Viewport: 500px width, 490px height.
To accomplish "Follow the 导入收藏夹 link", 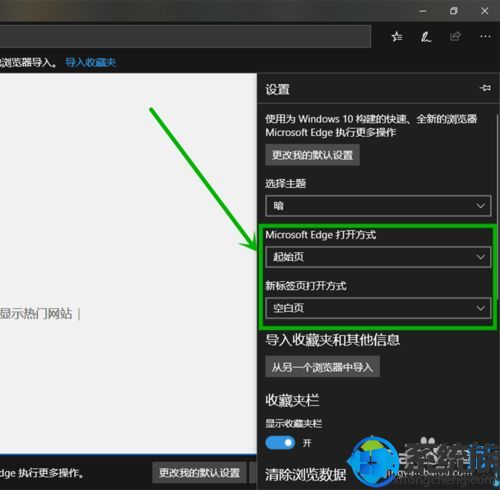I will [x=90, y=62].
